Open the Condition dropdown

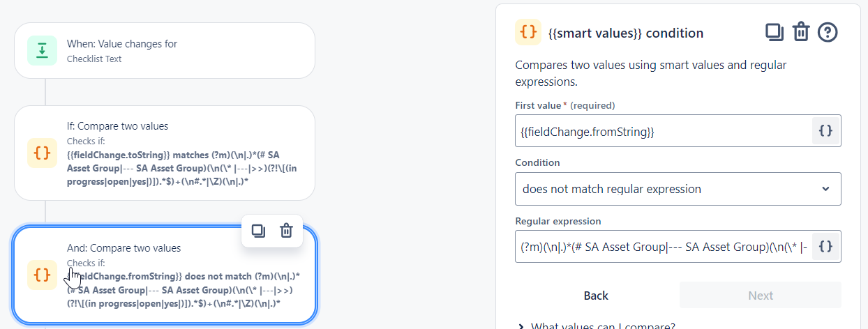click(x=678, y=189)
